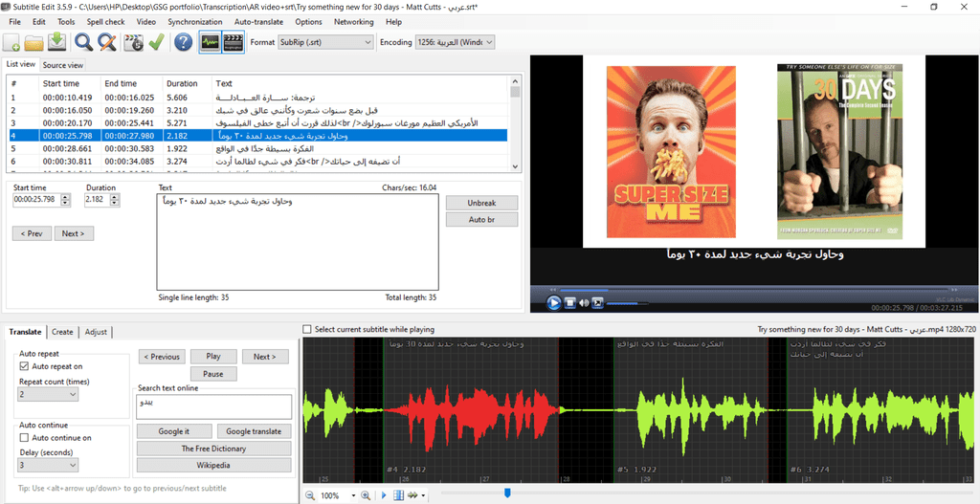Toggle the Auto repeat on checkbox

coord(24,366)
